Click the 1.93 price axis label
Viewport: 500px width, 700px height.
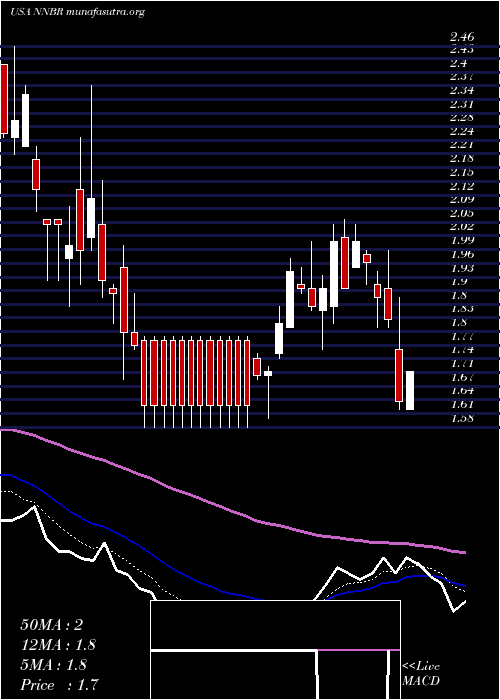pos(462,268)
